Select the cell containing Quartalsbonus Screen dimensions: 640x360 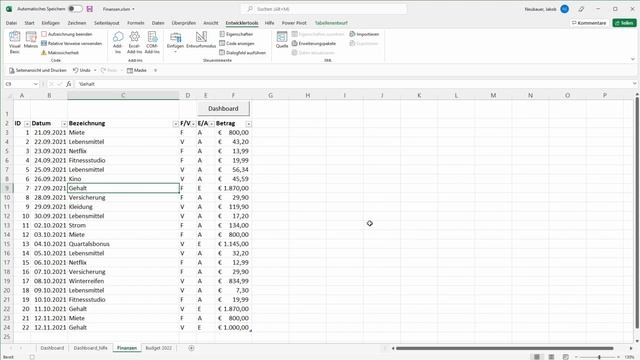[123, 244]
